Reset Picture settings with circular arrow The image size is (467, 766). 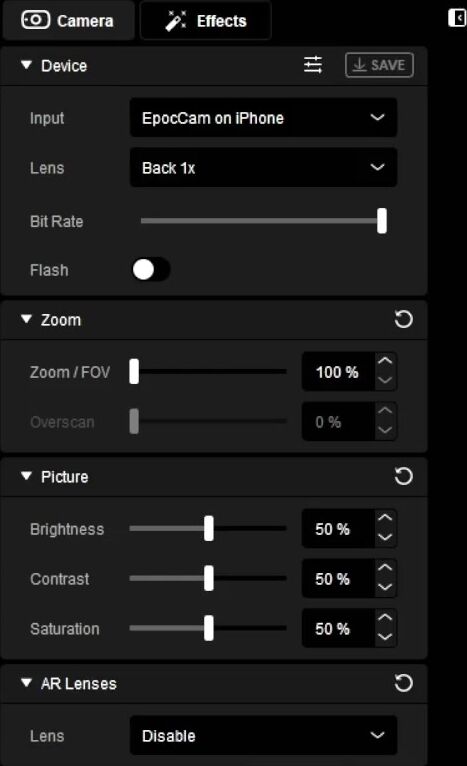point(403,476)
